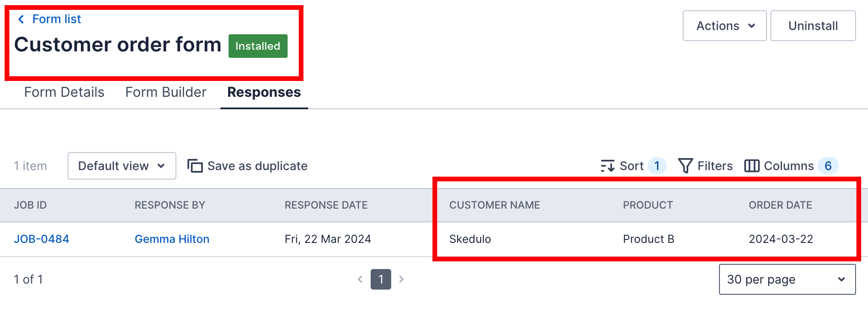Click the back chevron beside Form list
Viewport: 868px width, 323px height.
point(21,19)
